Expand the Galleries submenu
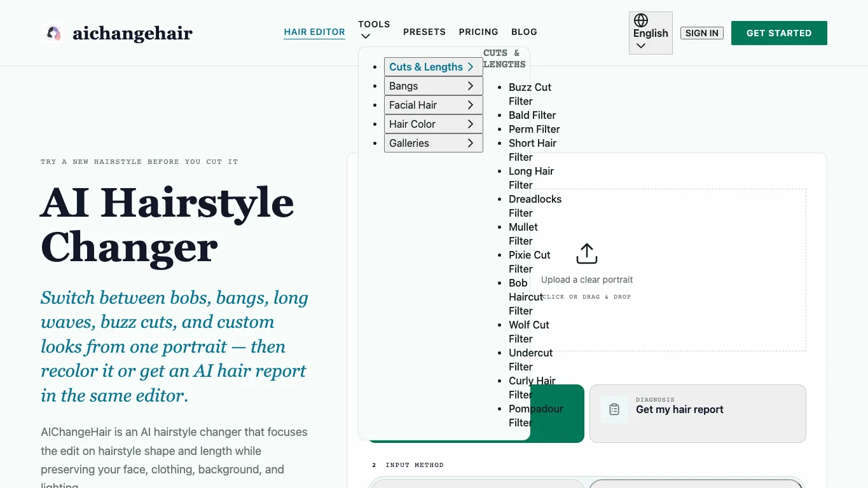 [434, 143]
